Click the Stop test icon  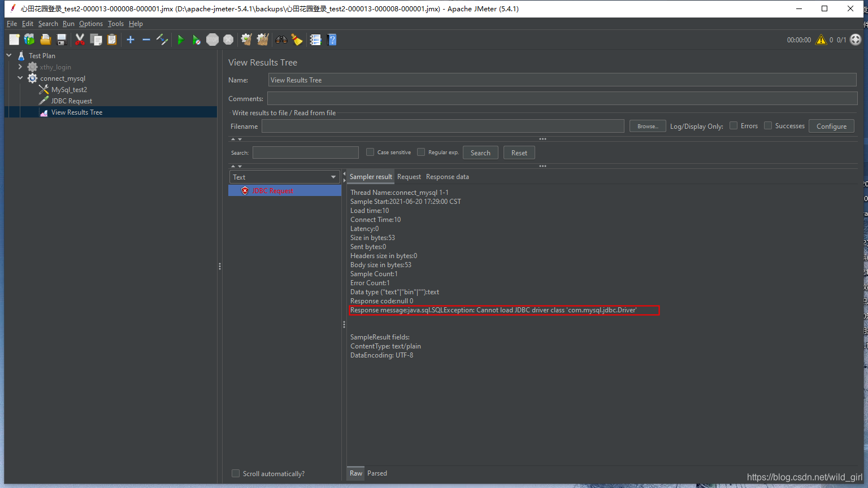[x=212, y=40]
